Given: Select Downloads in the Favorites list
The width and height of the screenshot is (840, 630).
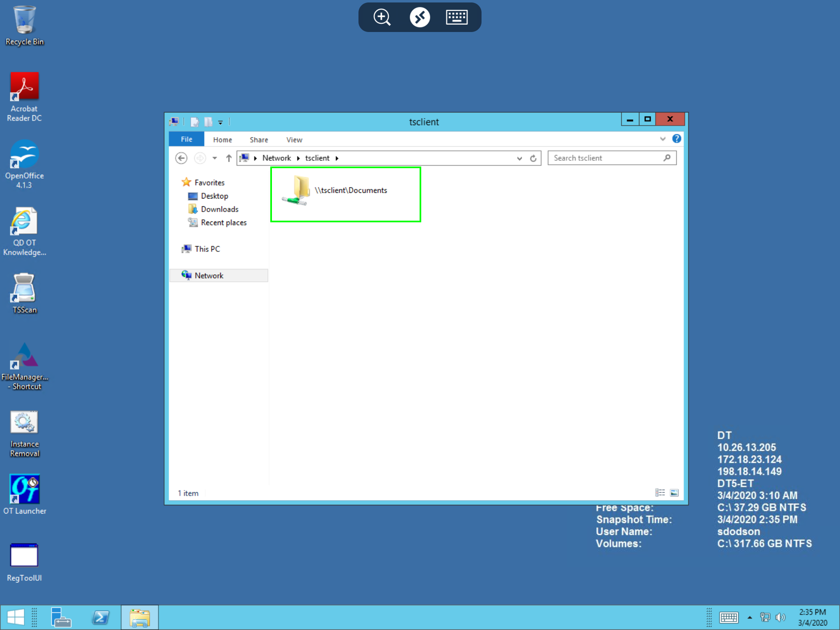Looking at the screenshot, I should coord(219,209).
